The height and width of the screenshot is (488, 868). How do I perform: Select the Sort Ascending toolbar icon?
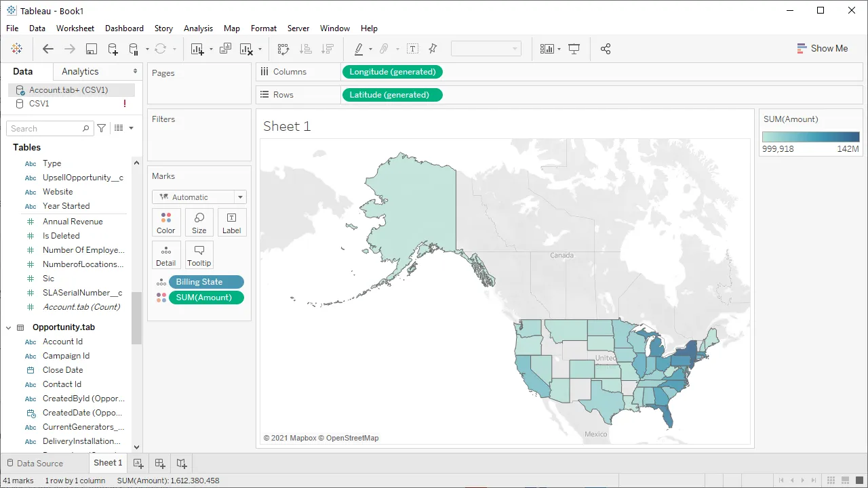tap(305, 49)
